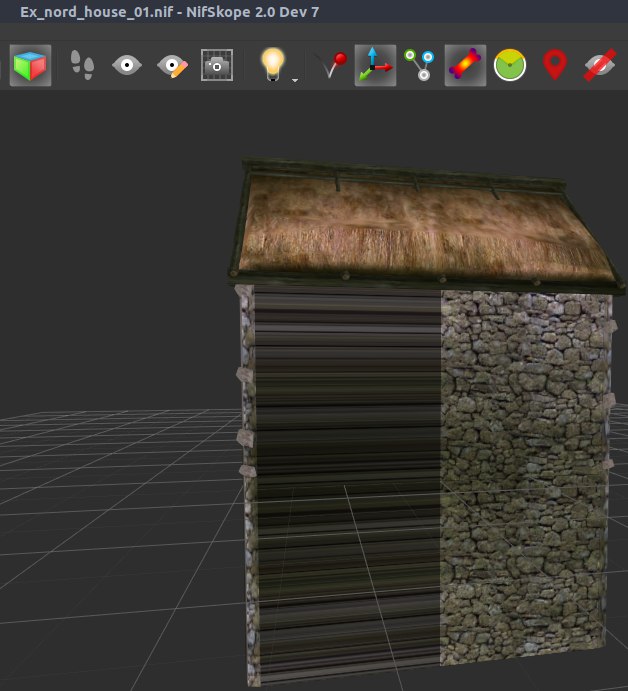The width and height of the screenshot is (628, 691).
Task: Activate the footsteps walk mode icon
Action: (82, 66)
